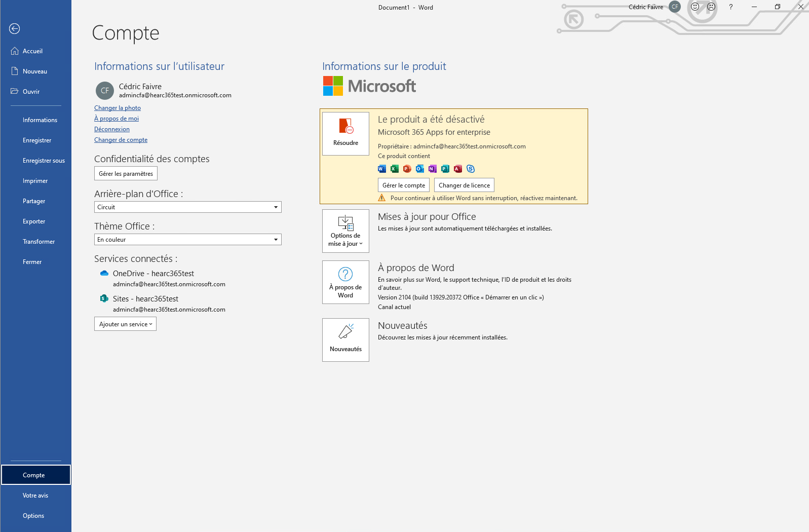
Task: Click the Changer la photo link
Action: [x=118, y=108]
